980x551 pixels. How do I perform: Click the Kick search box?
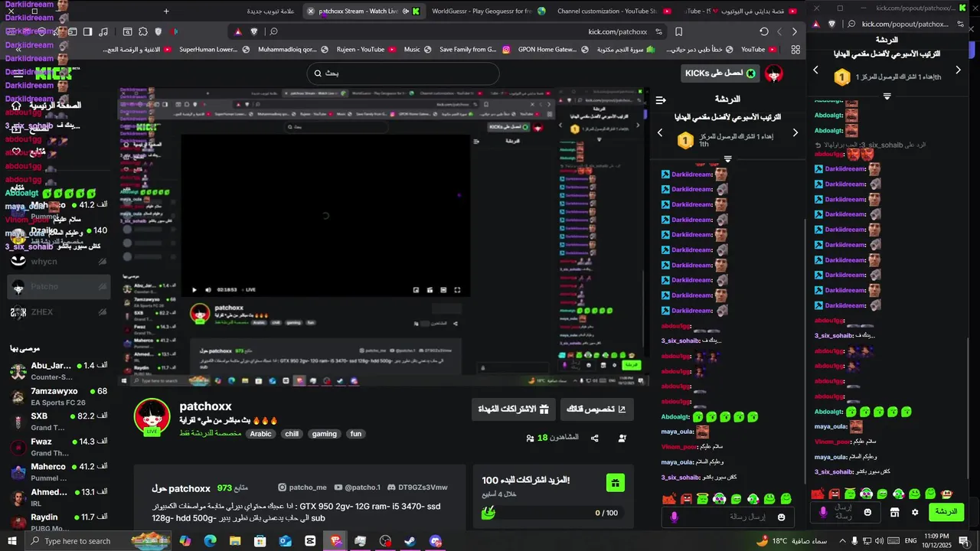tap(403, 73)
